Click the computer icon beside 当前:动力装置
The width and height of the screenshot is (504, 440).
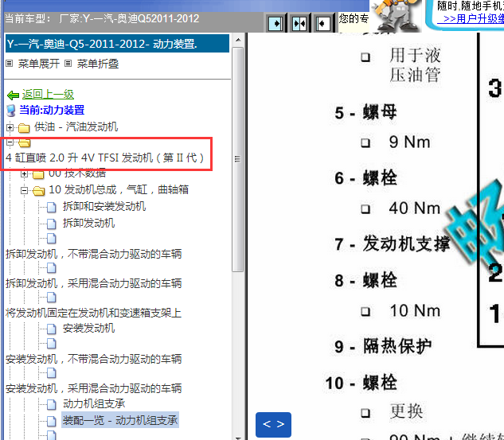[x=11, y=111]
